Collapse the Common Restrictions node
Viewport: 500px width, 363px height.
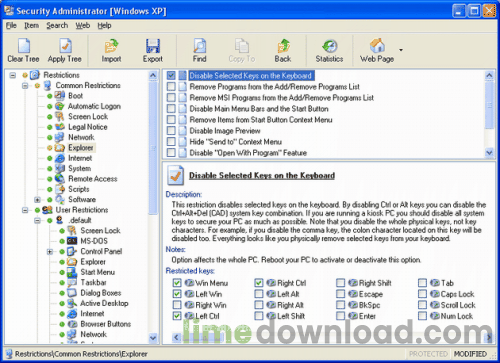(x=25, y=86)
